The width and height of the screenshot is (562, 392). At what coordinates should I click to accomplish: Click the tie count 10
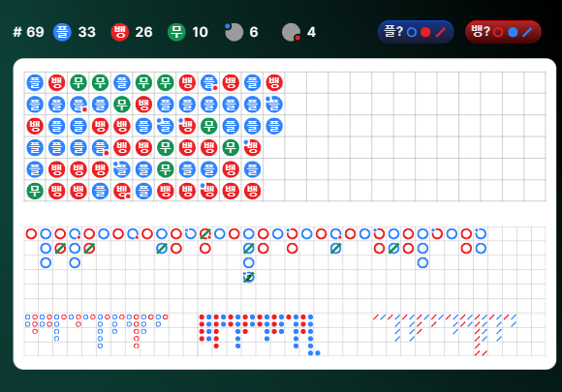200,32
